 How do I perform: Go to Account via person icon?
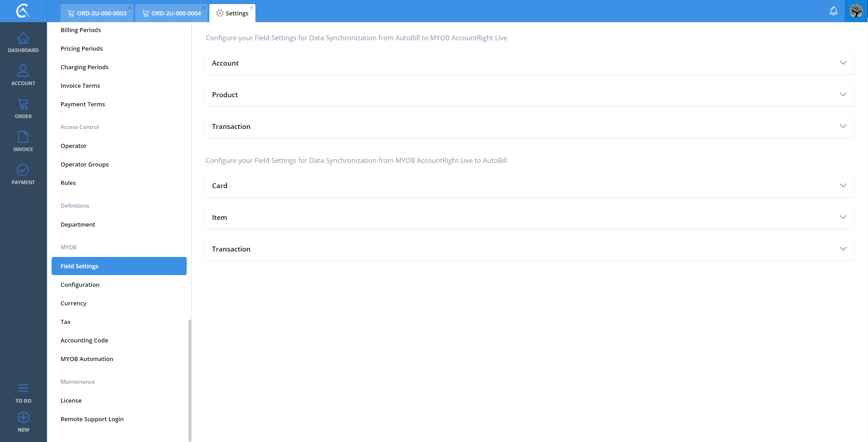[x=23, y=71]
